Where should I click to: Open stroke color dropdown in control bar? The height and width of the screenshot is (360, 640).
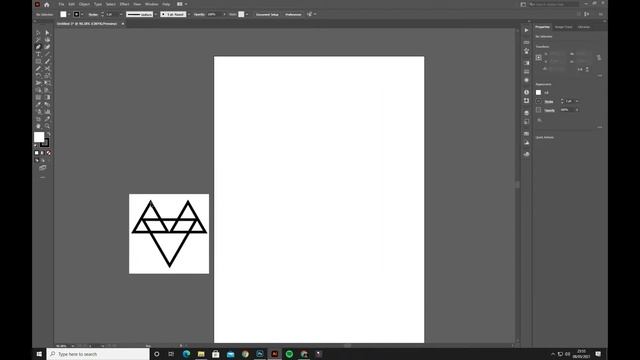pyautogui.click(x=82, y=14)
